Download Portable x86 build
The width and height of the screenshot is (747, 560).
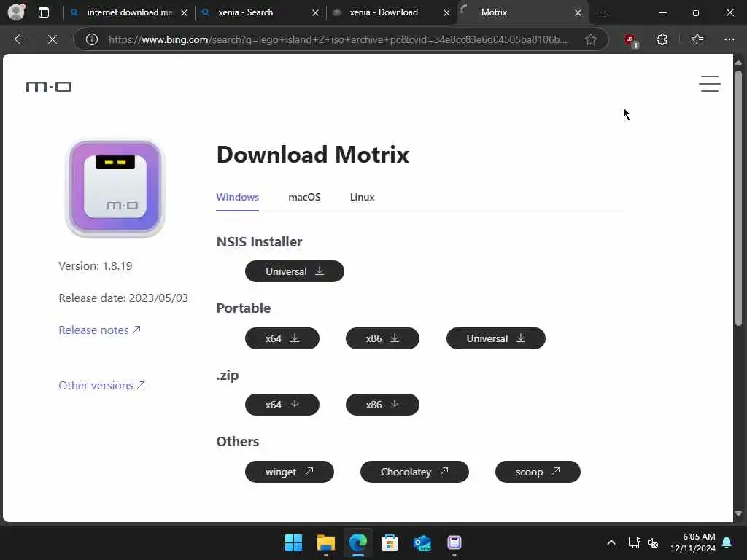point(382,338)
